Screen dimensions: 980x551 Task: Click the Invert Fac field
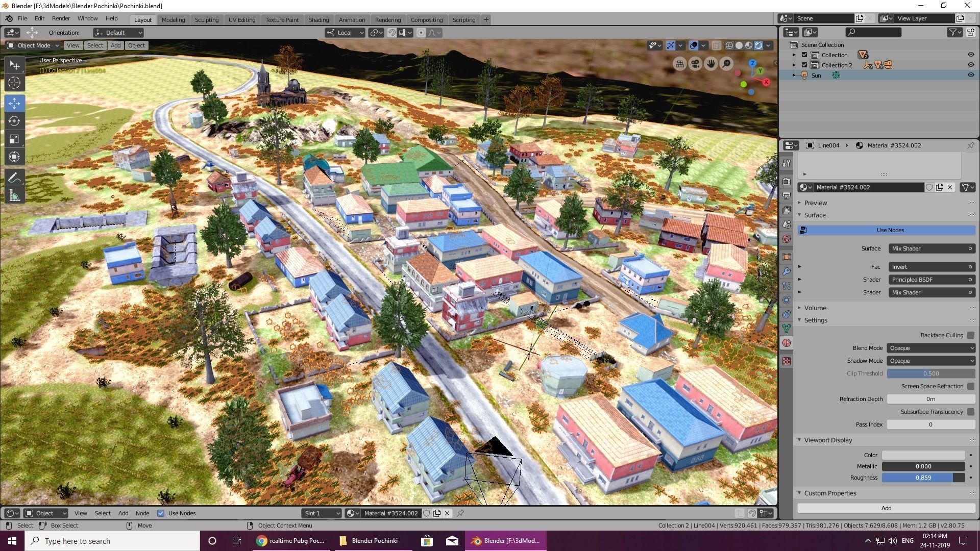pyautogui.click(x=932, y=267)
